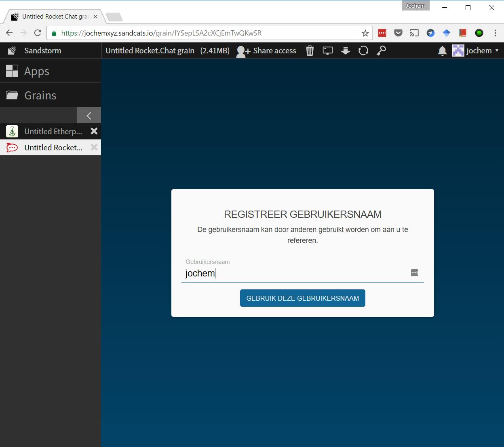
Task: Click the grain title Untitled Rocket.Chat grain
Action: [150, 51]
